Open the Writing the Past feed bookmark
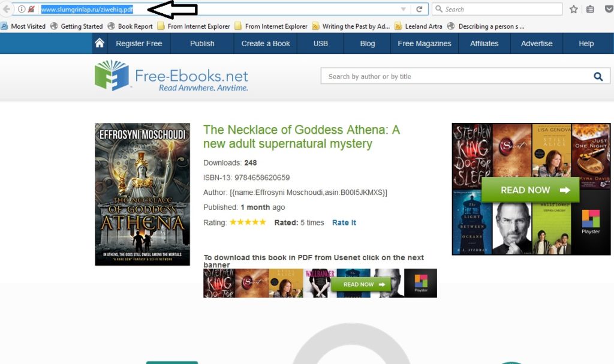 351,26
